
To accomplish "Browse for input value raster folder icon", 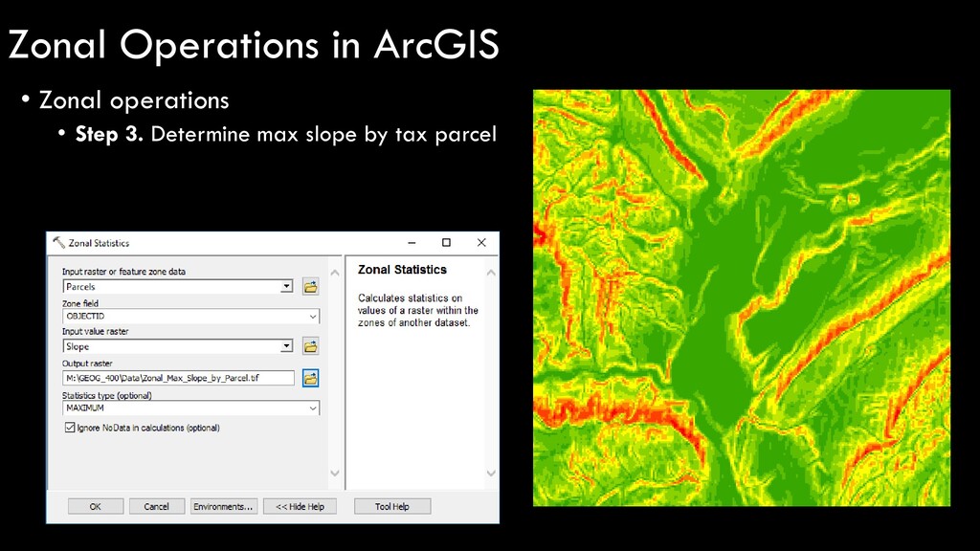I will 311,346.
